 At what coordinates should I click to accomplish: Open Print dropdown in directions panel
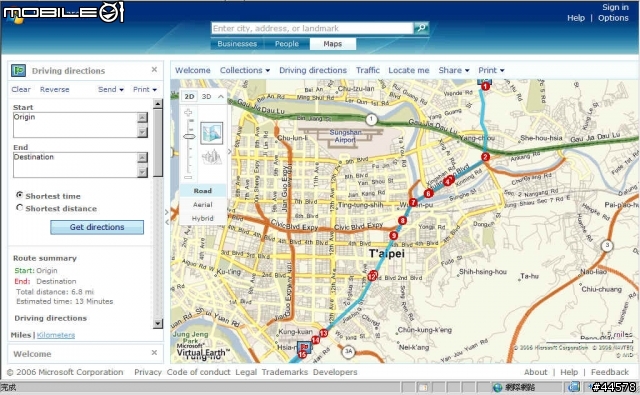pyautogui.click(x=145, y=89)
